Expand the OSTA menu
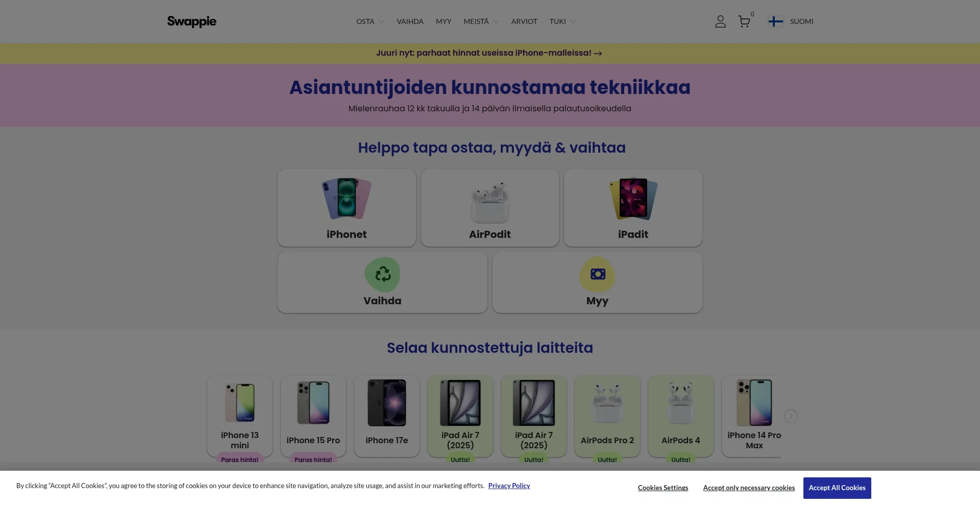Viewport: 980px width, 507px height. (370, 21)
